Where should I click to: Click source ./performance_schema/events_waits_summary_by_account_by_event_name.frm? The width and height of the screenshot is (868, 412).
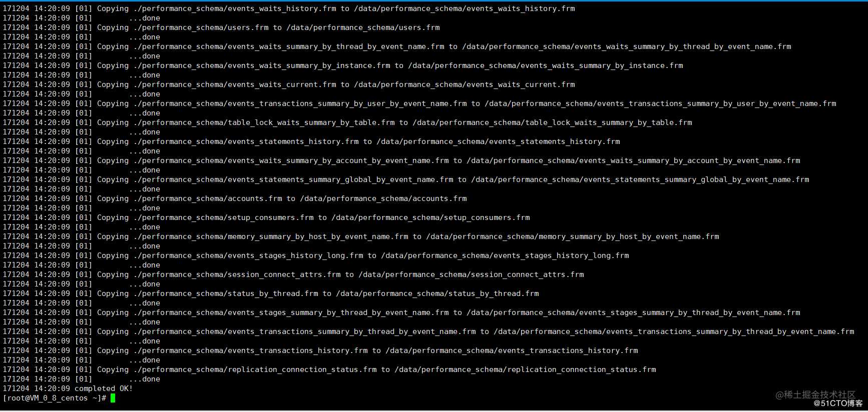[x=291, y=160]
